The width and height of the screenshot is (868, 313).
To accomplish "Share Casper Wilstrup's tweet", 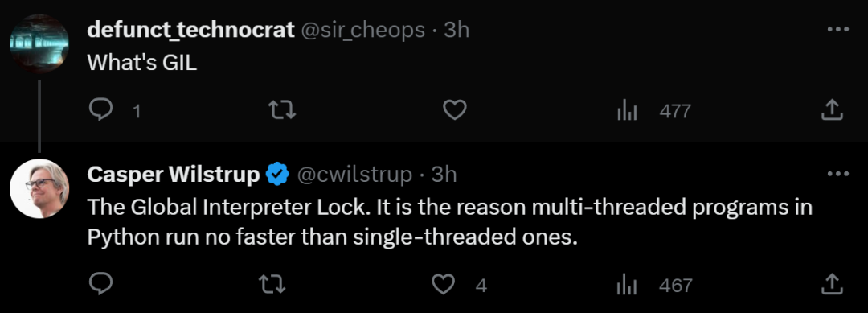I will point(832,284).
